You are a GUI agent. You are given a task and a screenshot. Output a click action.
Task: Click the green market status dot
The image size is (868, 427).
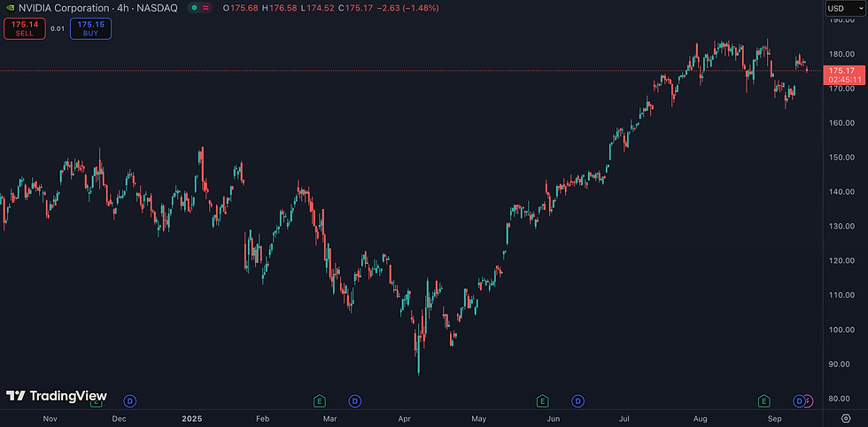[193, 8]
